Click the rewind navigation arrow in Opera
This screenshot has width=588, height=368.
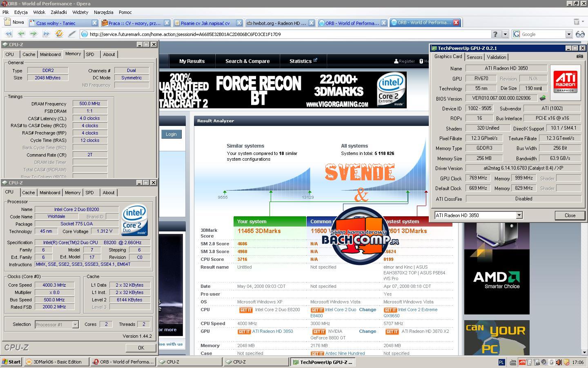[8, 34]
